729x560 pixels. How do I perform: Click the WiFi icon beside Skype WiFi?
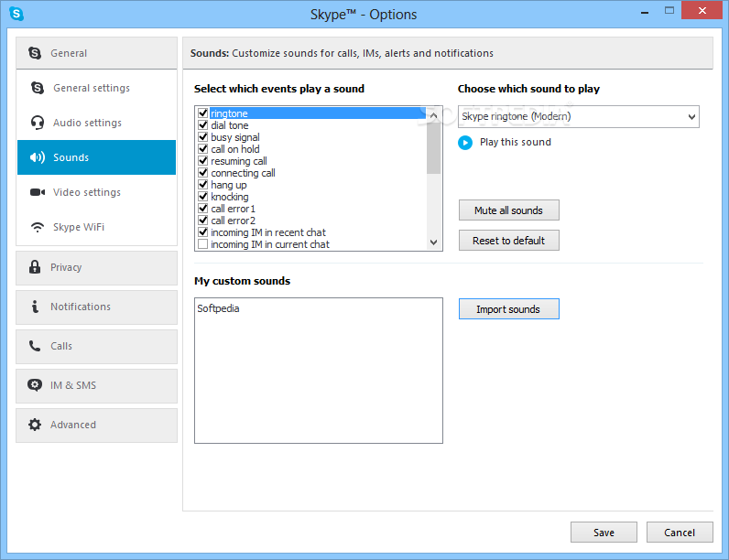tap(38, 227)
